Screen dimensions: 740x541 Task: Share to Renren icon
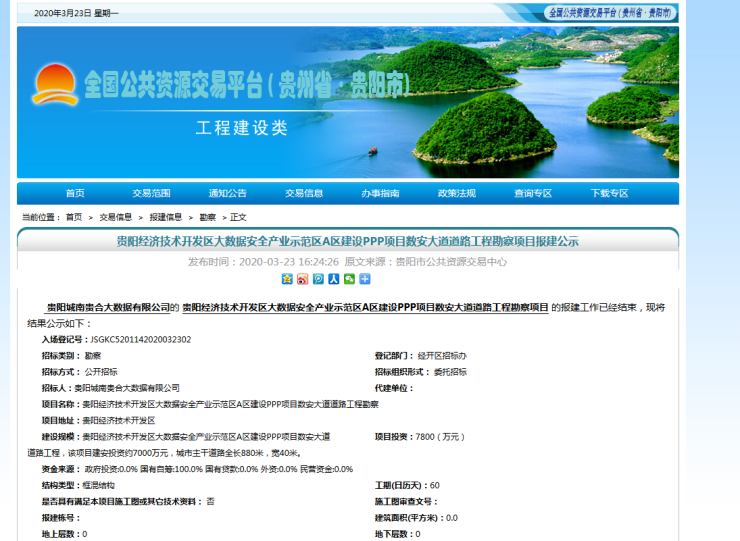pos(334,279)
